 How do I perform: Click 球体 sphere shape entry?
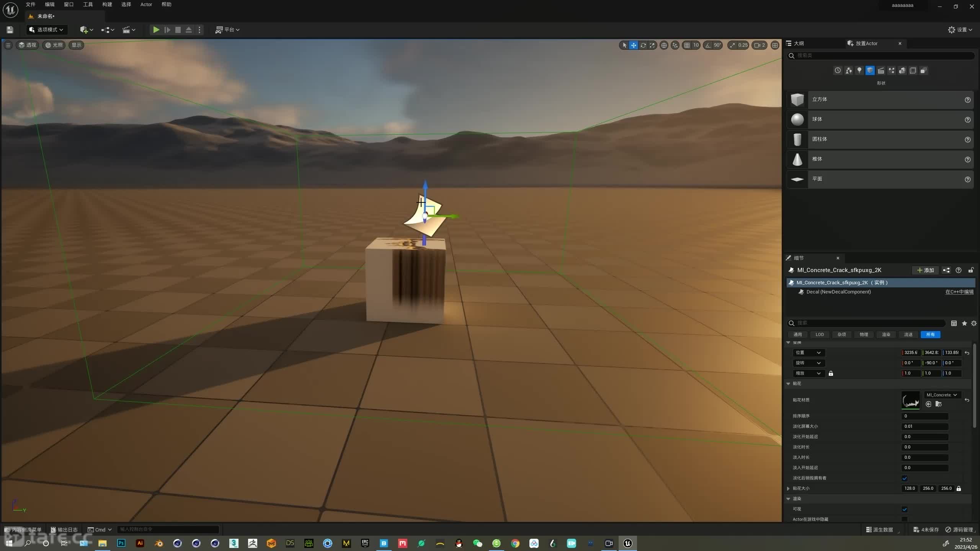tap(880, 119)
